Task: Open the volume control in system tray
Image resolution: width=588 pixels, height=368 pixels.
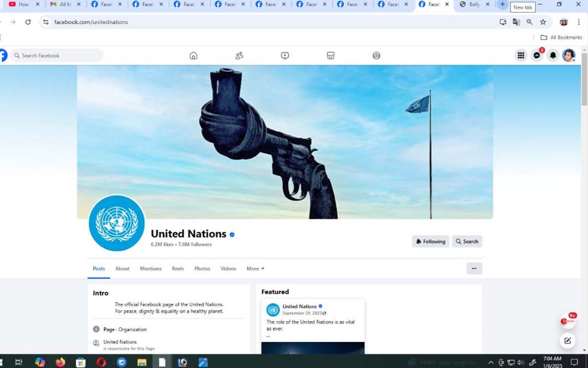Action: [521, 362]
